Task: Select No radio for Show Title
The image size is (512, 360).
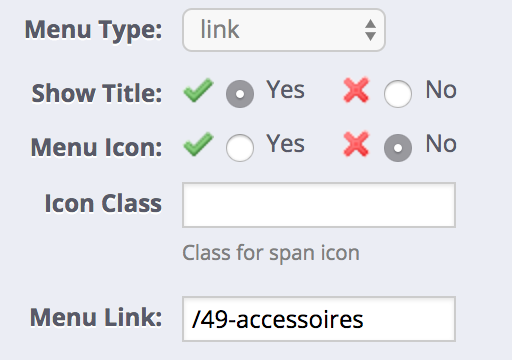Action: click(x=398, y=94)
